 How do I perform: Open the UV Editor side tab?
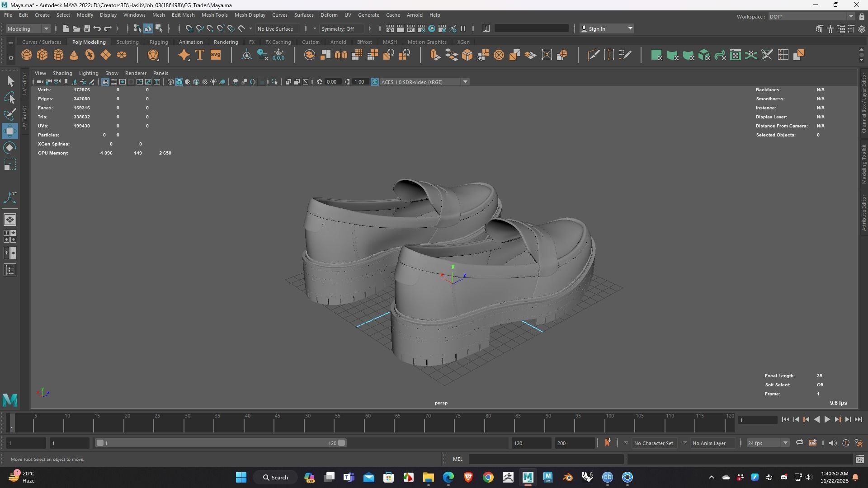pyautogui.click(x=24, y=84)
